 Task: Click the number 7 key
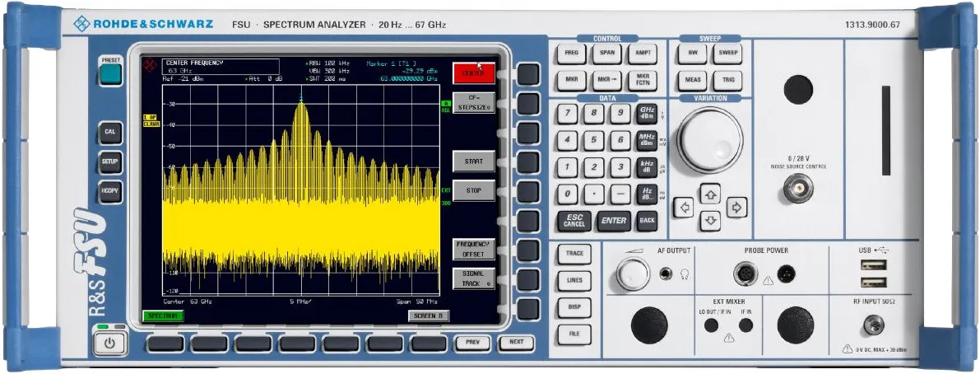tap(567, 114)
